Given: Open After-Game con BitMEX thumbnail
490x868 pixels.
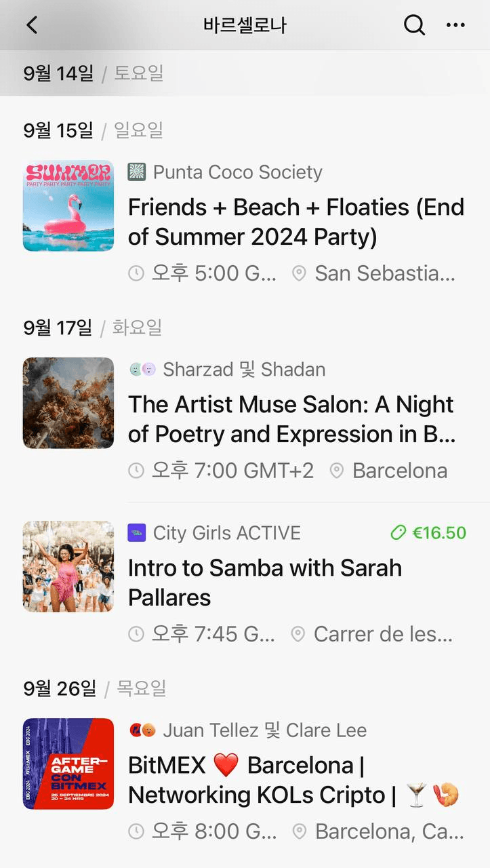Looking at the screenshot, I should pyautogui.click(x=68, y=764).
